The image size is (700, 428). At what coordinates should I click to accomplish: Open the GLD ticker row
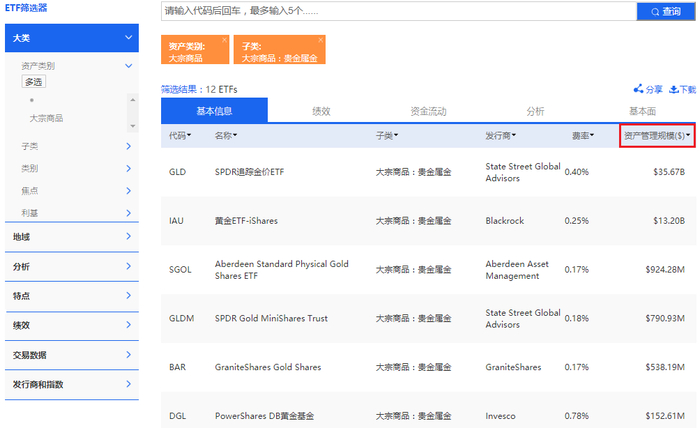pos(177,172)
